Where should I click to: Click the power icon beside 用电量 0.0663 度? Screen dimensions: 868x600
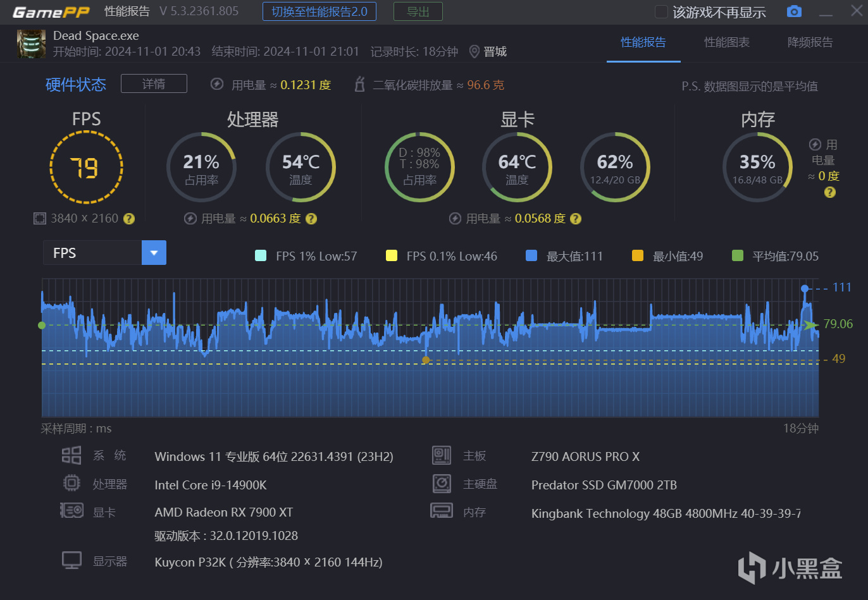coord(190,219)
